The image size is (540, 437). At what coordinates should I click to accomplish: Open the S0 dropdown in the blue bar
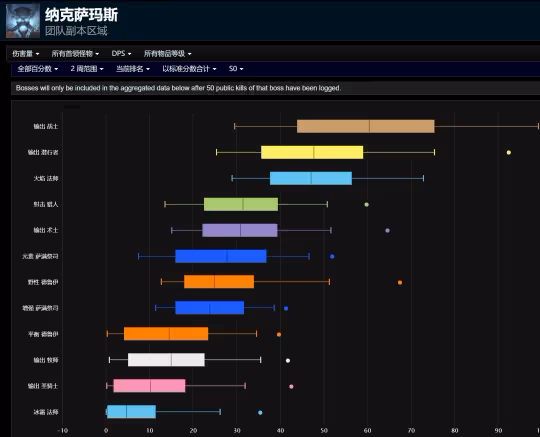click(236, 69)
